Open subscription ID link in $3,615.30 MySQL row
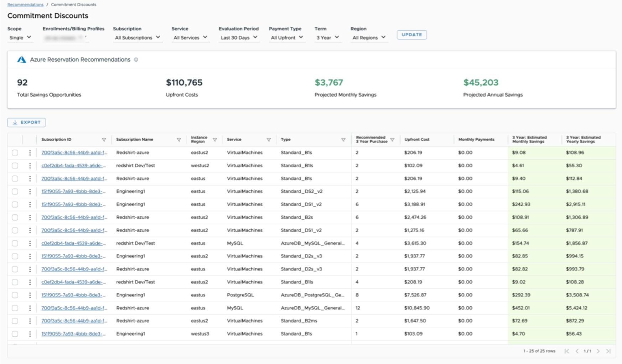The height and width of the screenshot is (364, 622). pos(73,243)
